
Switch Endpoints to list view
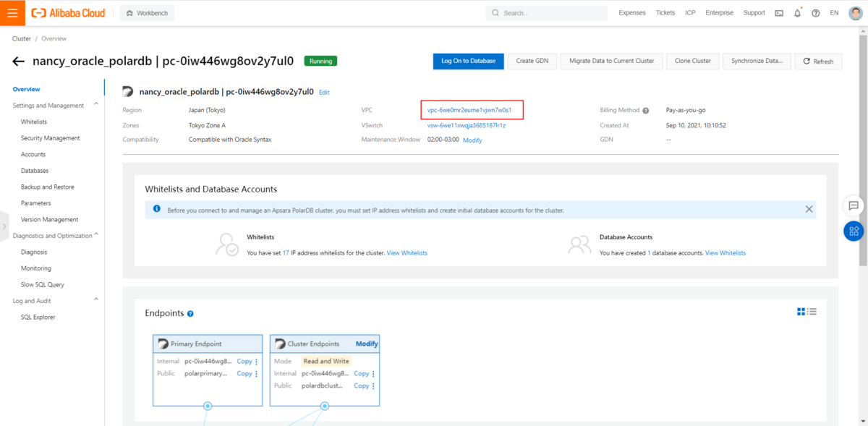[812, 312]
